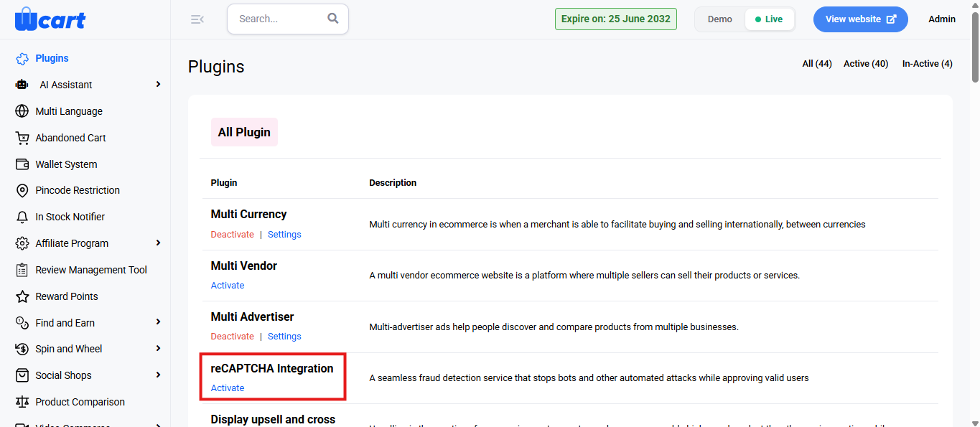Screen dimensions: 980x427
Task: Click the View website button
Action: (x=861, y=19)
